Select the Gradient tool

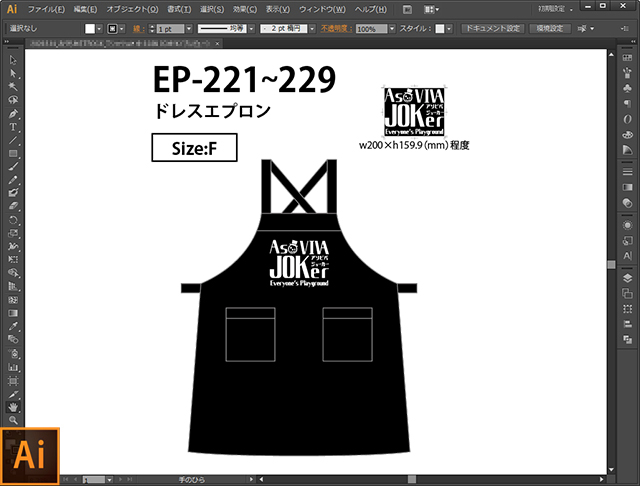coord(13,313)
